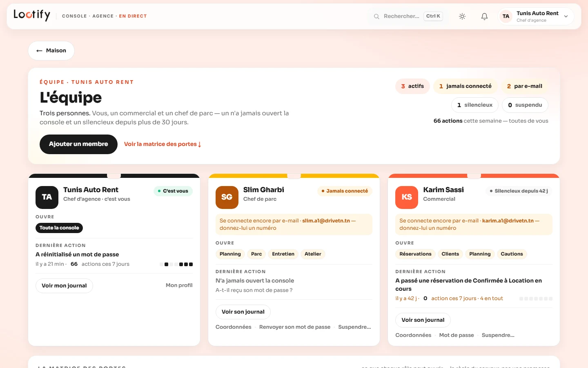Filter by the 2 par e-mail chip

(525, 86)
